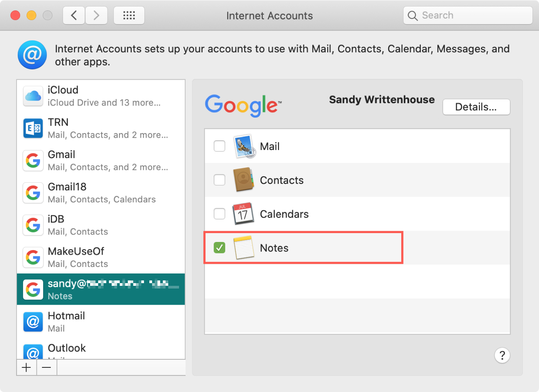Select the iDB account name
This screenshot has height=392, width=539.
pyautogui.click(x=56, y=219)
